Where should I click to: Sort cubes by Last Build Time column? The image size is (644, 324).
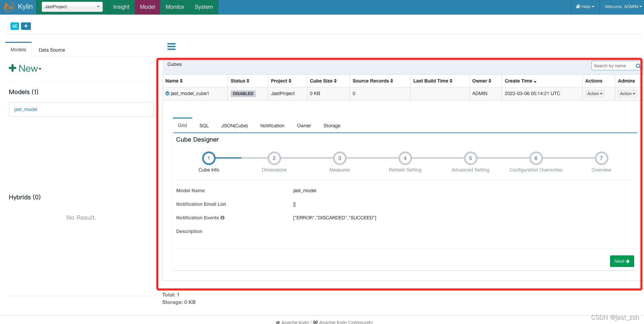433,81
